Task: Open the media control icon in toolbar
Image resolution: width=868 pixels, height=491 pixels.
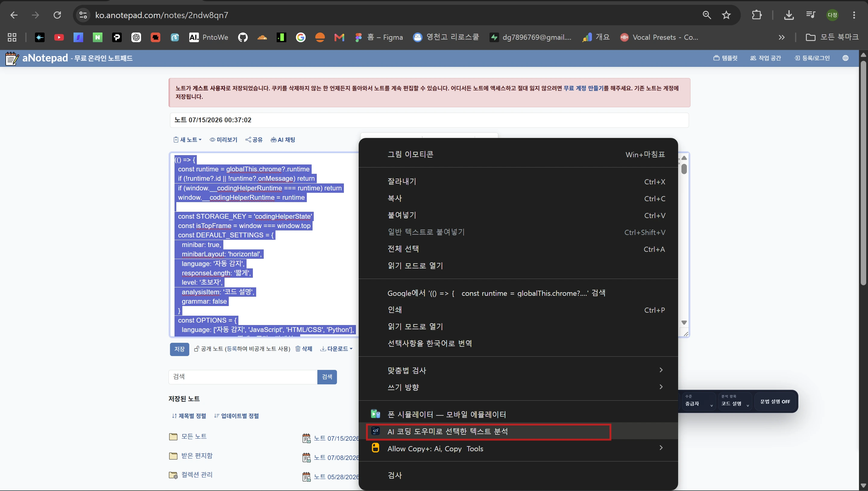Action: click(x=810, y=15)
